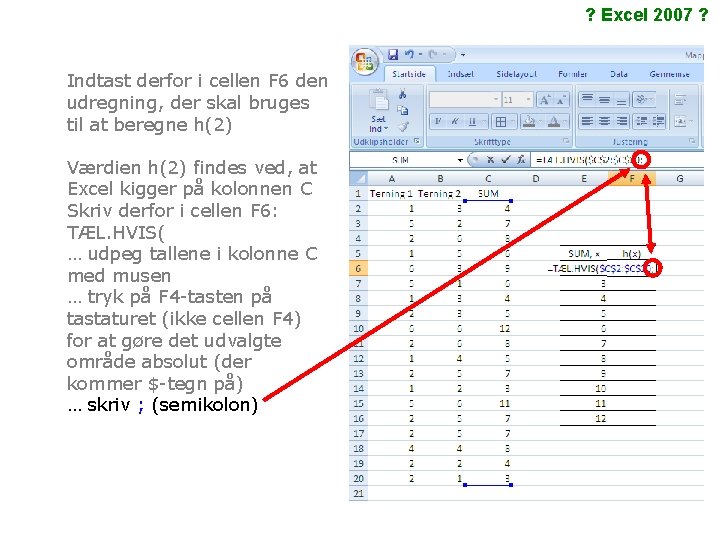
Task: Decrease font size with small A
Action: click(561, 99)
